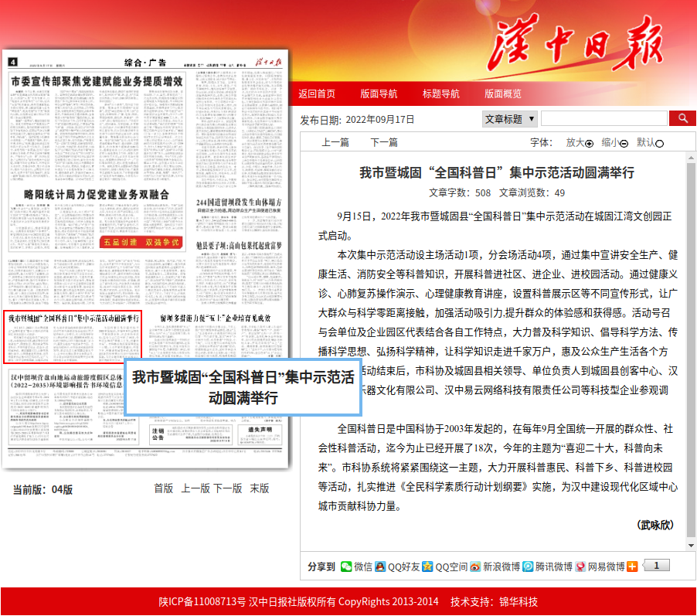Enlarge font with 放大 plus icon
Screen dimensions: 697x616
[589, 143]
